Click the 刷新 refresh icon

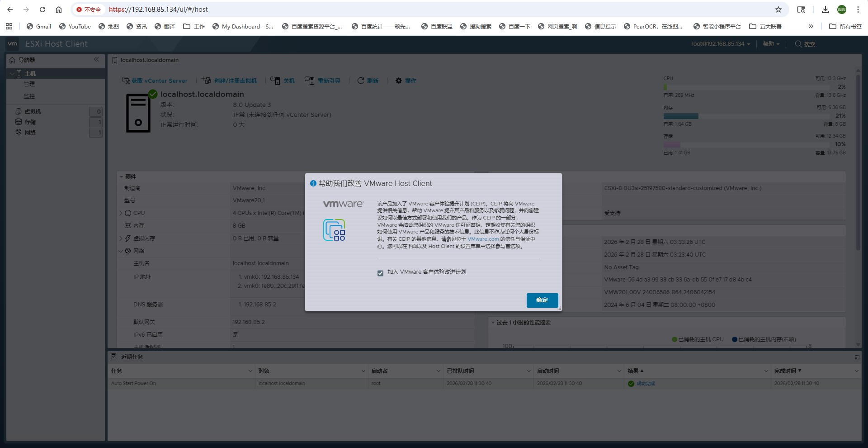coord(360,81)
